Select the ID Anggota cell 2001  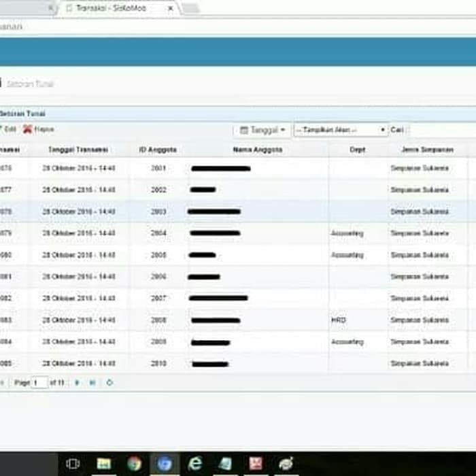pyautogui.click(x=158, y=168)
